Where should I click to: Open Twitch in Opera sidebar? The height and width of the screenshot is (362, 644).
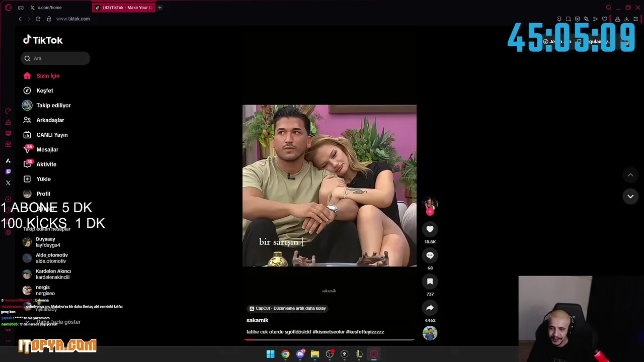[x=8, y=171]
